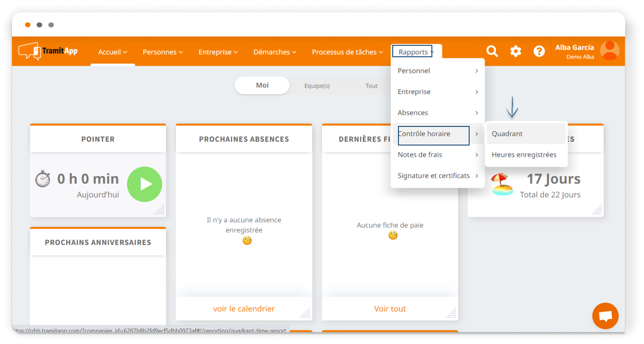Select Heures enregistrées submenu item

click(524, 155)
